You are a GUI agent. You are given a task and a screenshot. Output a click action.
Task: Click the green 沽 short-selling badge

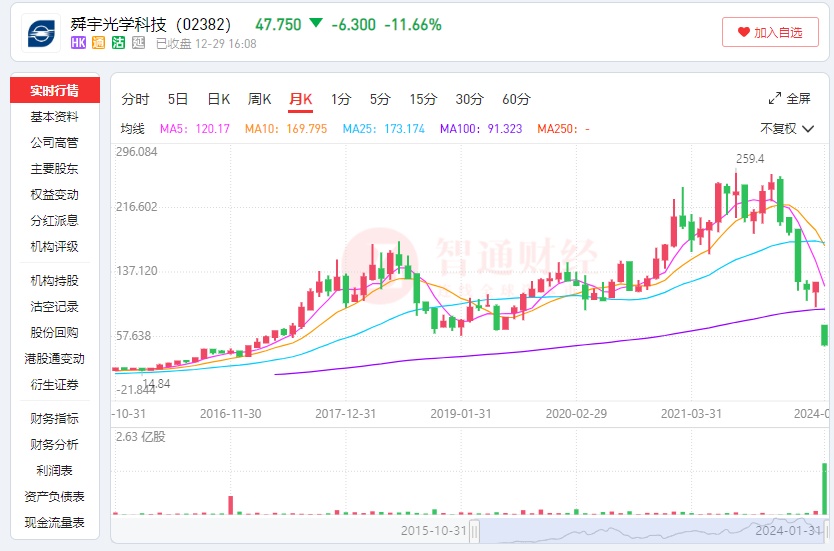118,43
